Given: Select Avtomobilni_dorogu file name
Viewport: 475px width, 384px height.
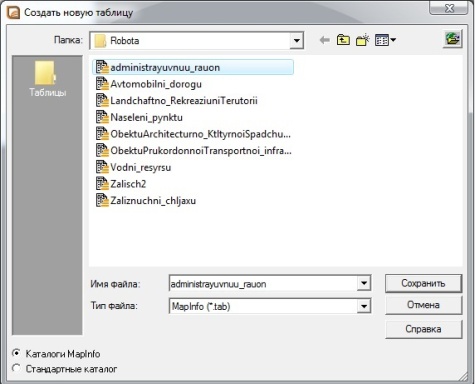Looking at the screenshot, I should click(156, 84).
